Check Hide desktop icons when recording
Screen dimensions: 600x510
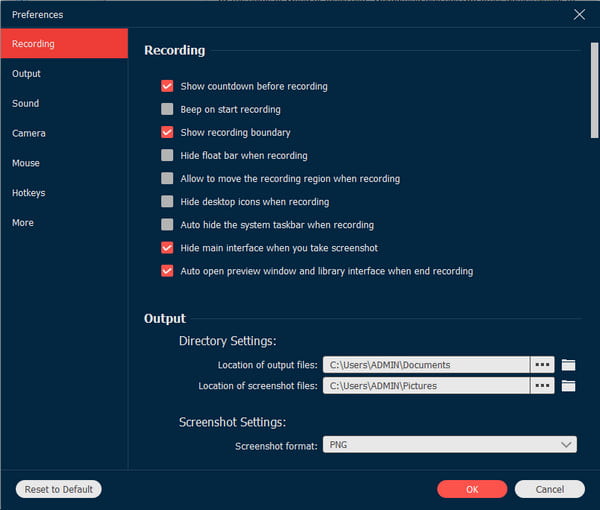pos(167,202)
